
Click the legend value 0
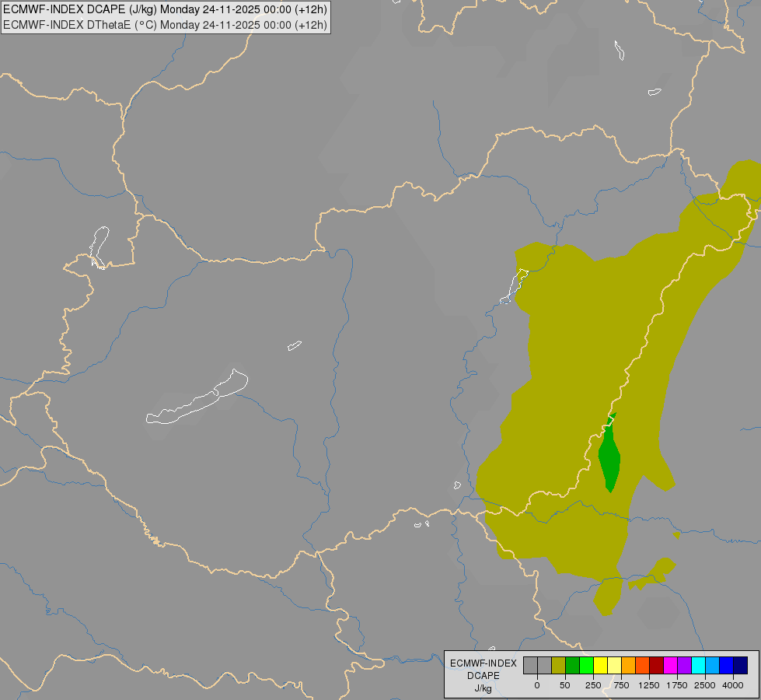pos(537,685)
